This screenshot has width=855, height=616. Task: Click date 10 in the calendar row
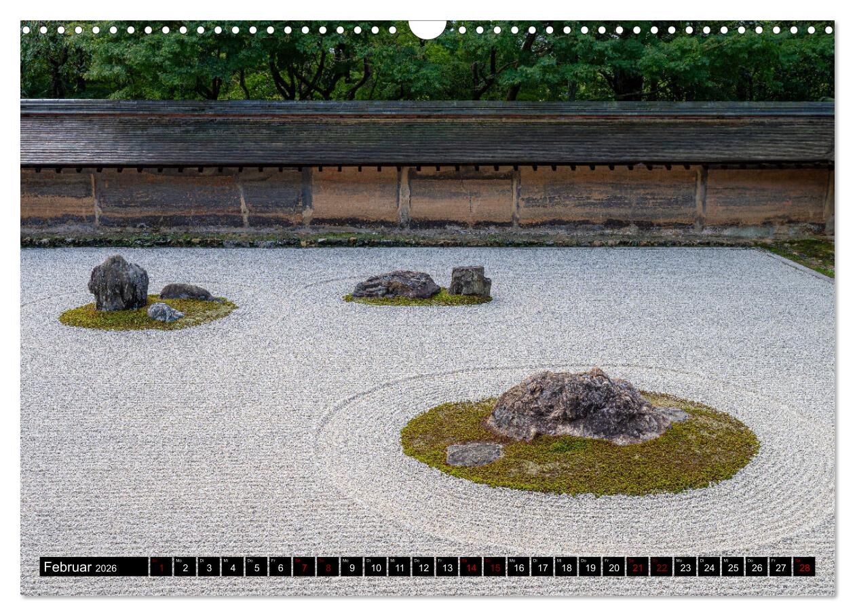tap(375, 567)
